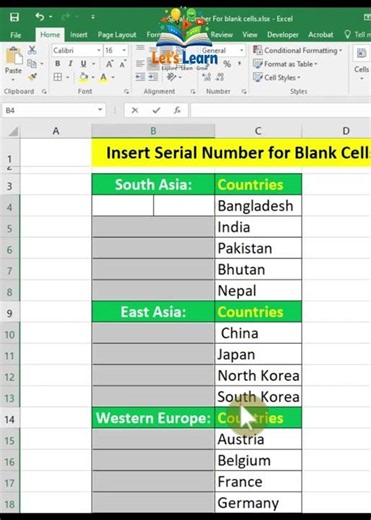
Task: Select column C header
Action: pyautogui.click(x=258, y=131)
